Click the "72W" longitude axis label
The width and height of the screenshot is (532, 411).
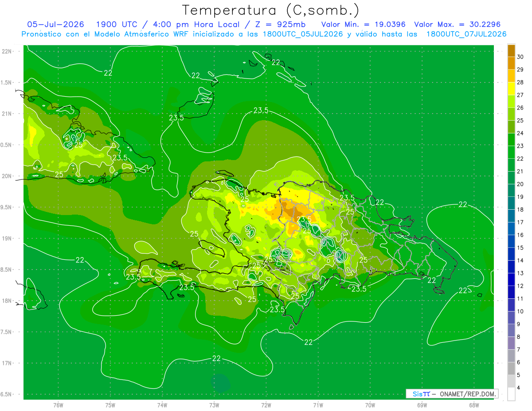click(266, 405)
